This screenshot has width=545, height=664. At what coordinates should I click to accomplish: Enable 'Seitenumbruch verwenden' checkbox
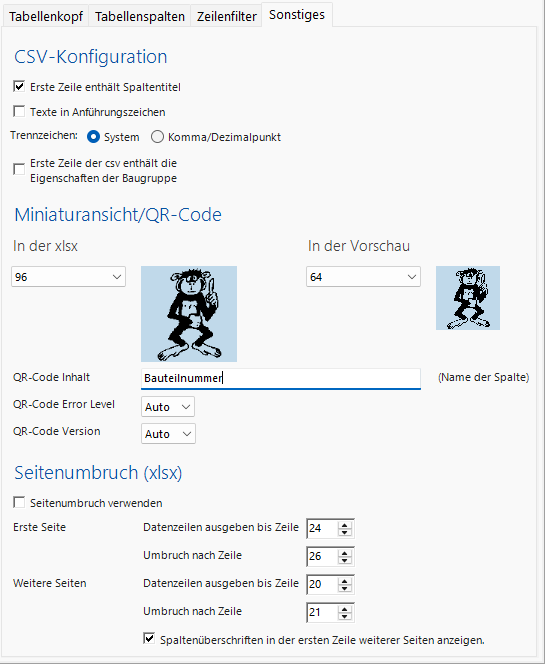[x=19, y=503]
